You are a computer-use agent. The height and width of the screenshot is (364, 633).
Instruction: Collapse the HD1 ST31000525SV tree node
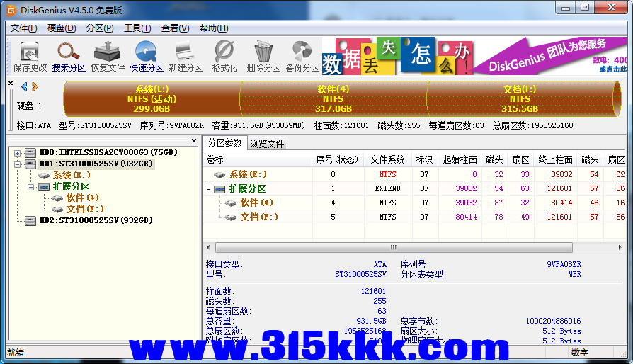[18, 164]
